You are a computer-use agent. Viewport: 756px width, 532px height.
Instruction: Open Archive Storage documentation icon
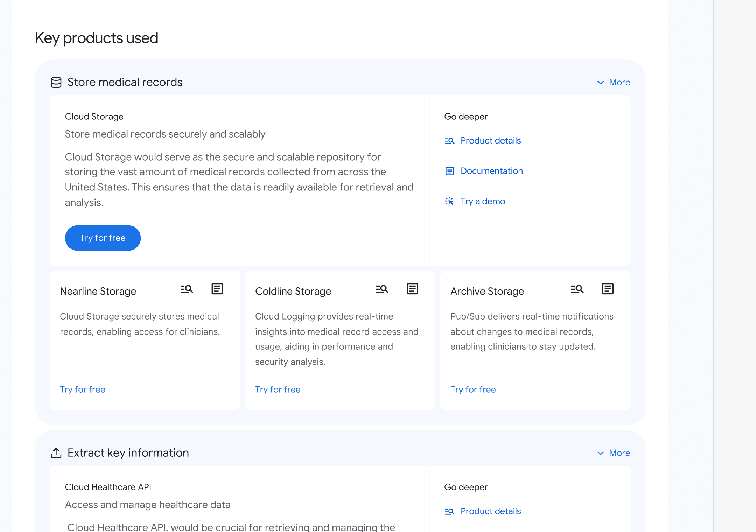[608, 289]
